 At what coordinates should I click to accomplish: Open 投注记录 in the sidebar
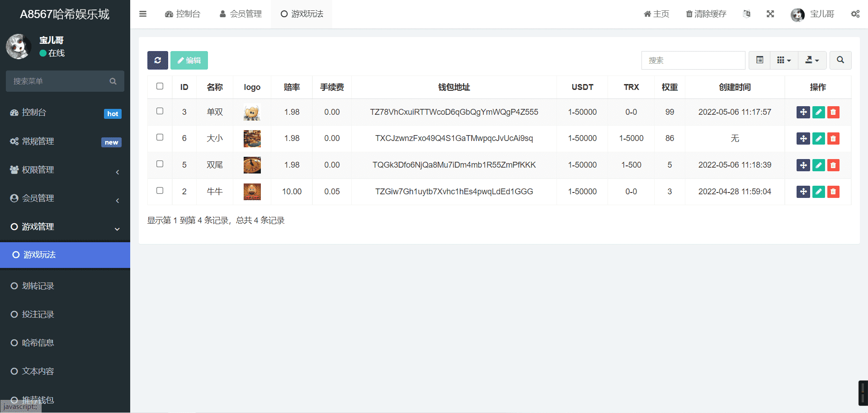pyautogui.click(x=38, y=314)
